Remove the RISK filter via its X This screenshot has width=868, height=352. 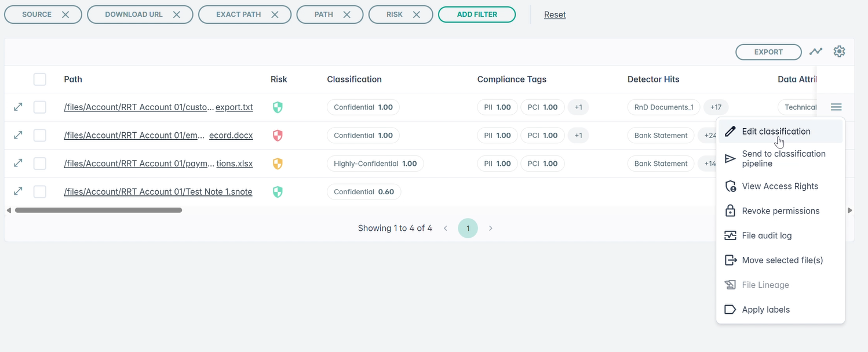416,14
